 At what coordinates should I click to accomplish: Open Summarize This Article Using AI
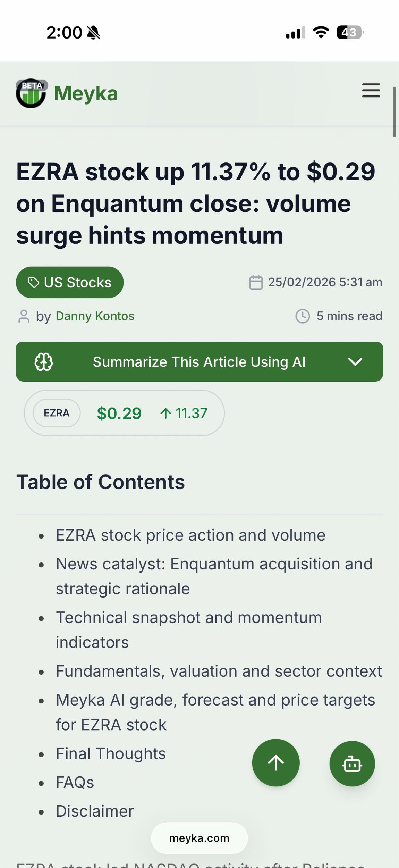click(x=199, y=362)
